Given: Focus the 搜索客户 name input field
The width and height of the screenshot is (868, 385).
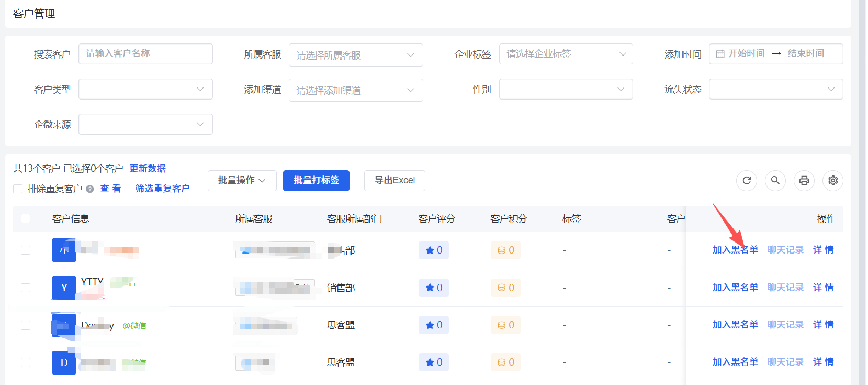Looking at the screenshot, I should [145, 54].
